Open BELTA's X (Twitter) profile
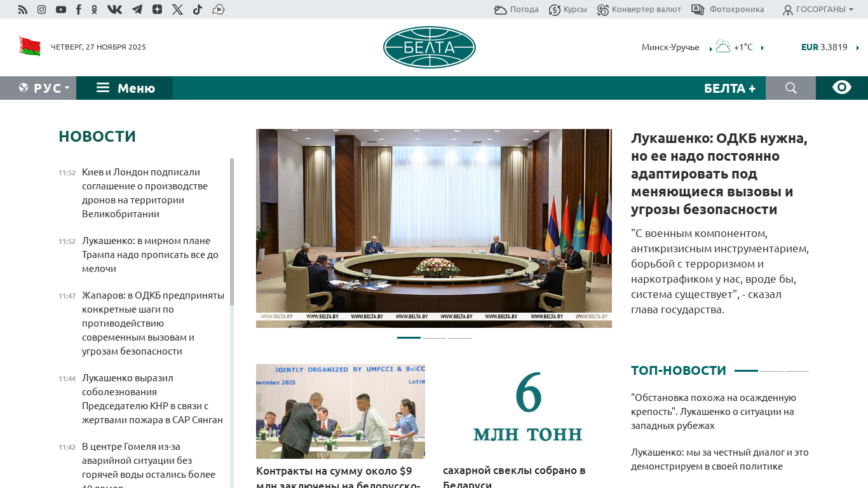Image resolution: width=868 pixels, height=488 pixels. 177,10
